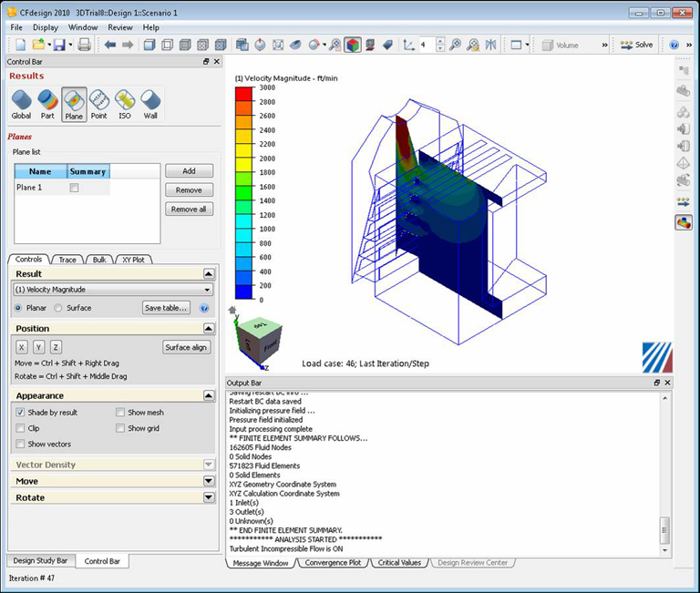Switch to the XY Plot tab
Viewport: 700px width, 593px height.
pos(133,260)
